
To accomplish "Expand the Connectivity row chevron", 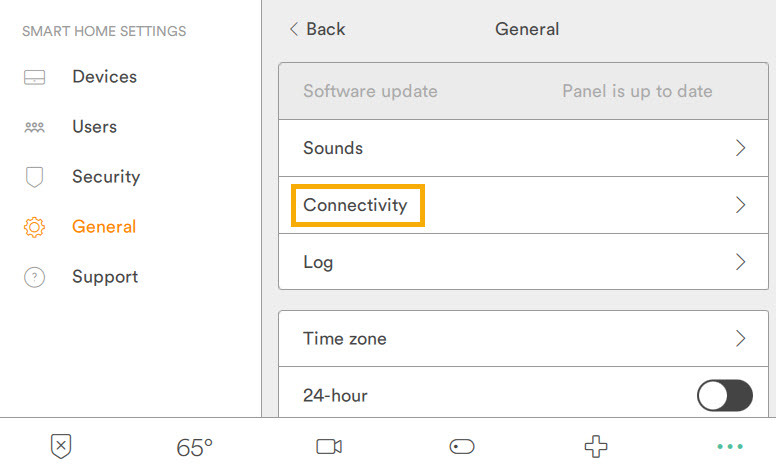I will [741, 205].
